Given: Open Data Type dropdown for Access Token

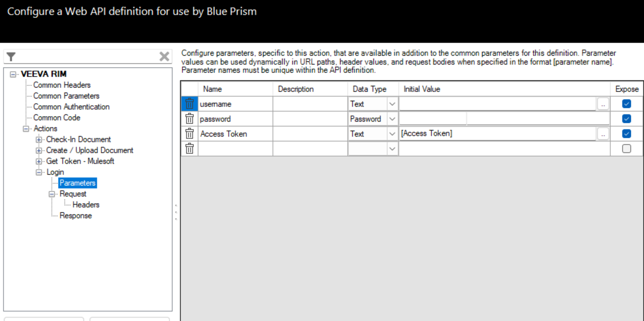Looking at the screenshot, I should pos(392,134).
